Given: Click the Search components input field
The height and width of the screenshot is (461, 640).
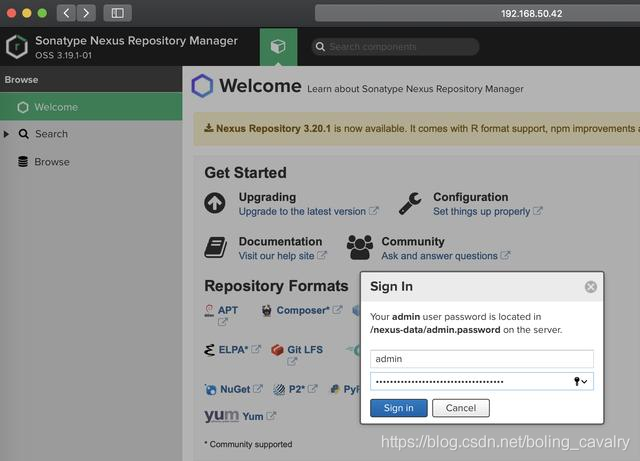Looking at the screenshot, I should [x=395, y=47].
